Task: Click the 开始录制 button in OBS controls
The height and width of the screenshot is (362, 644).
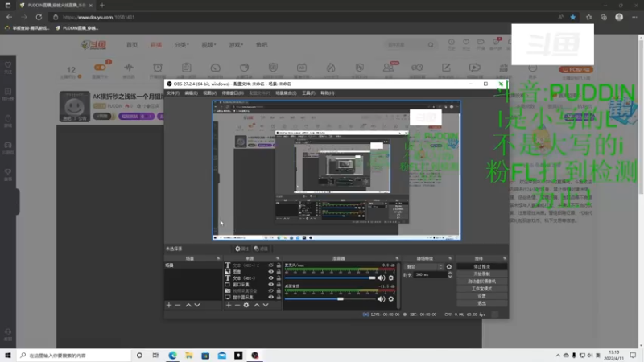Action: (481, 274)
